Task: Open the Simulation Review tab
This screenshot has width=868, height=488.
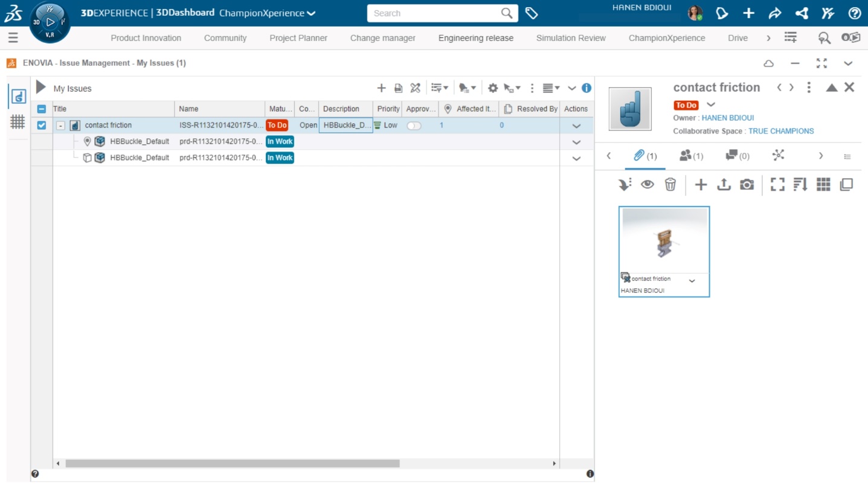Action: click(x=571, y=38)
